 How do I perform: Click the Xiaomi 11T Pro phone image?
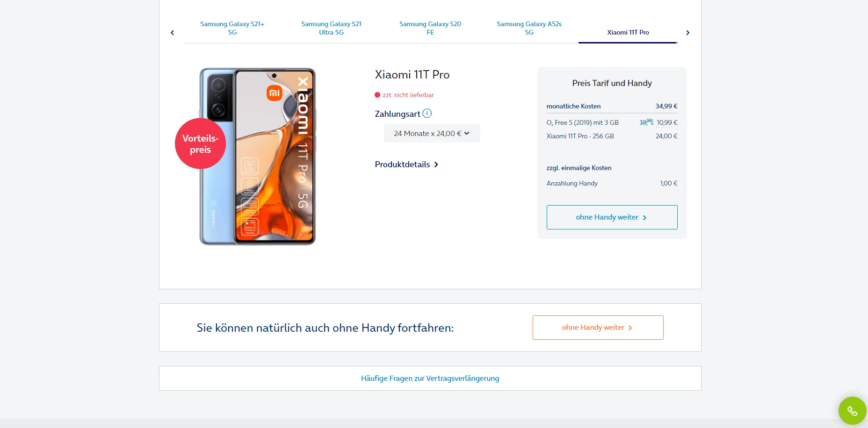click(x=258, y=157)
